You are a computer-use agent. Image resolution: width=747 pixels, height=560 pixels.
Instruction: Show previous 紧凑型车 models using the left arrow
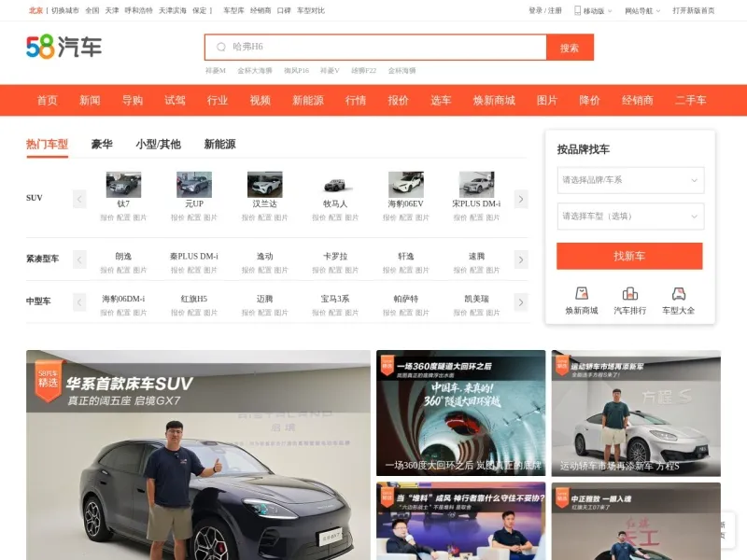(x=79, y=259)
